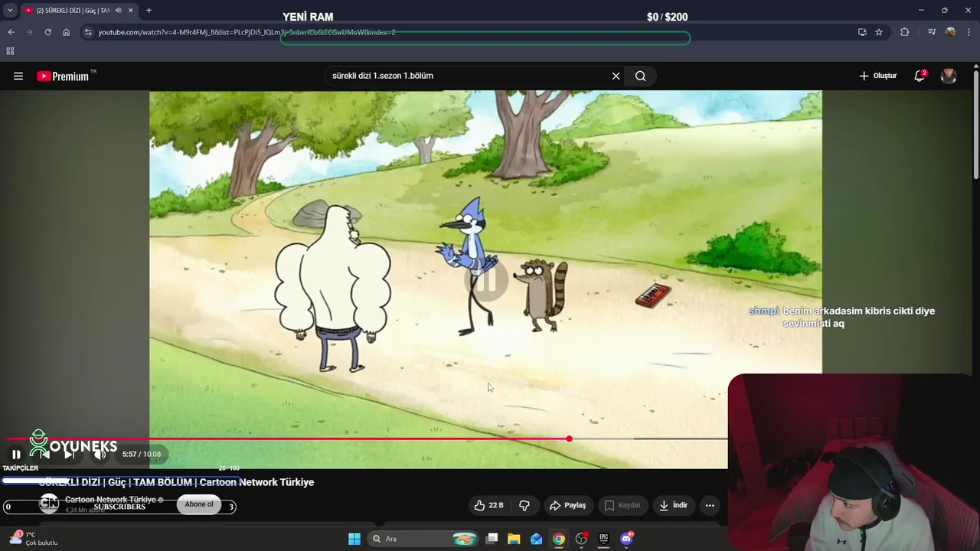This screenshot has width=980, height=551.
Task: Open Task View on the taskbar
Action: (x=492, y=539)
